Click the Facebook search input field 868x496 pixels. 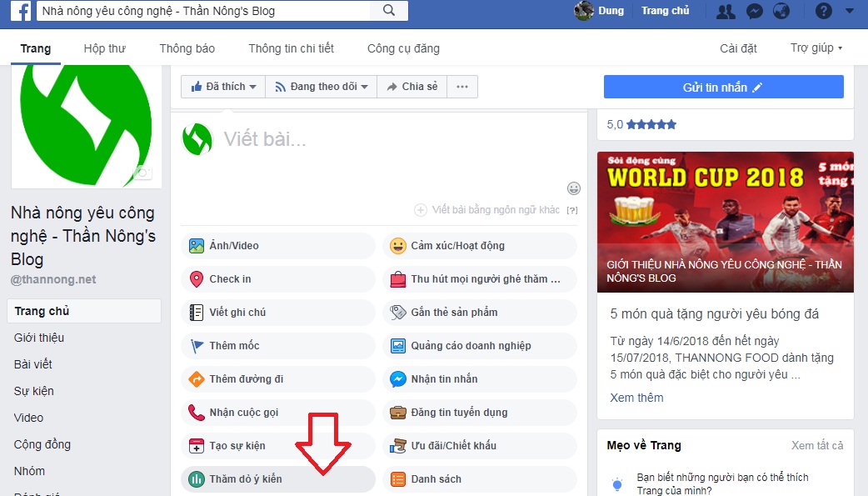(205, 11)
